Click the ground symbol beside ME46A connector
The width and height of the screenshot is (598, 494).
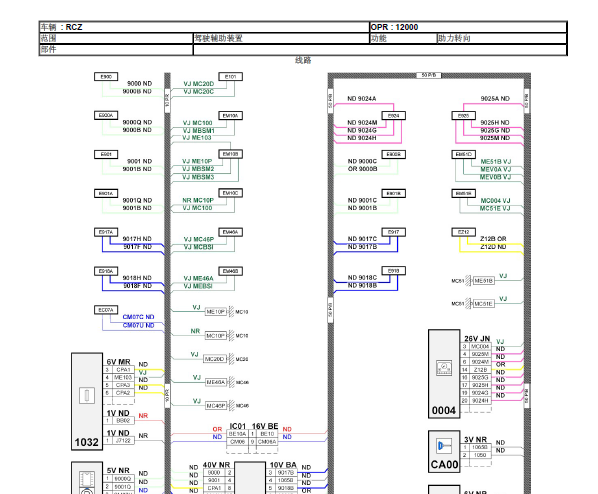click(x=231, y=382)
